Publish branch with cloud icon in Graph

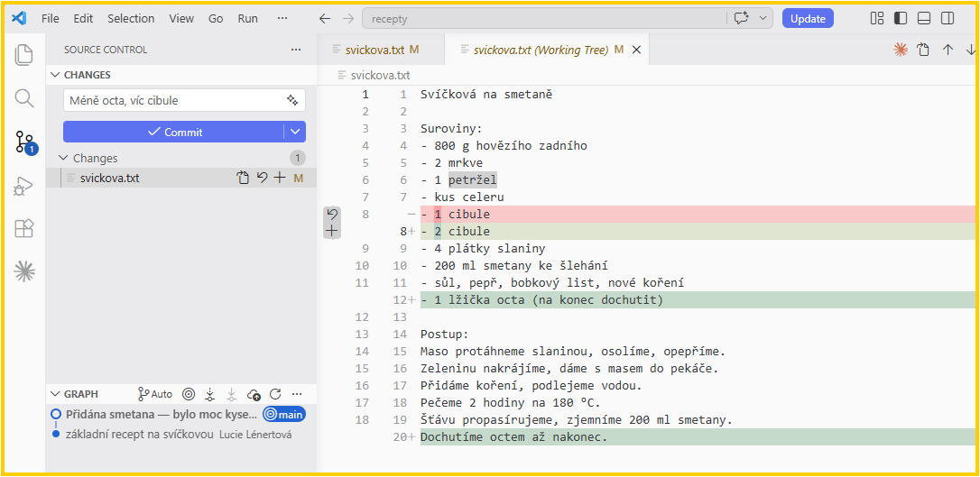[254, 394]
